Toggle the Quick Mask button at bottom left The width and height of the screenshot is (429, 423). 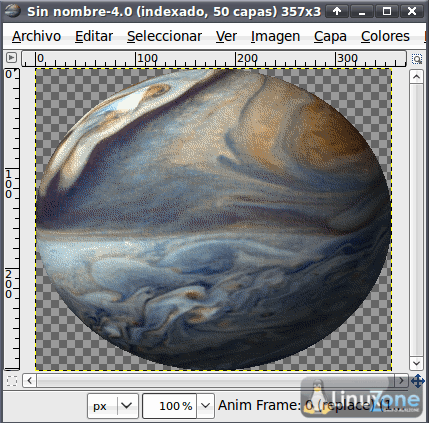pyautogui.click(x=12, y=381)
